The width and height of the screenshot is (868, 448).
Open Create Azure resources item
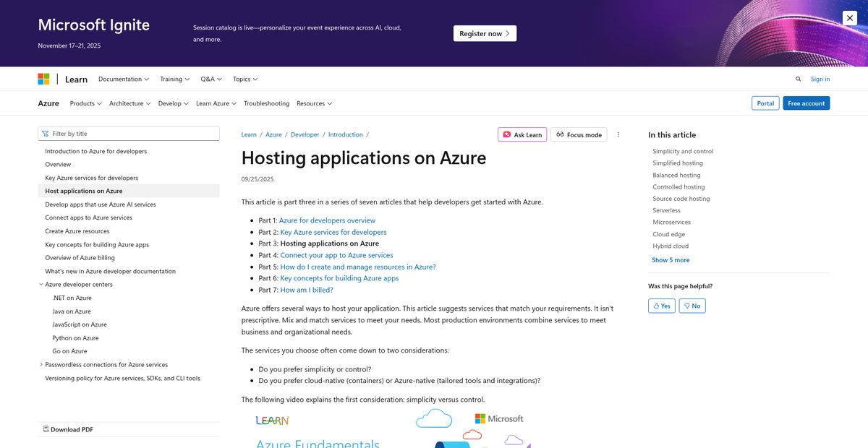click(77, 231)
